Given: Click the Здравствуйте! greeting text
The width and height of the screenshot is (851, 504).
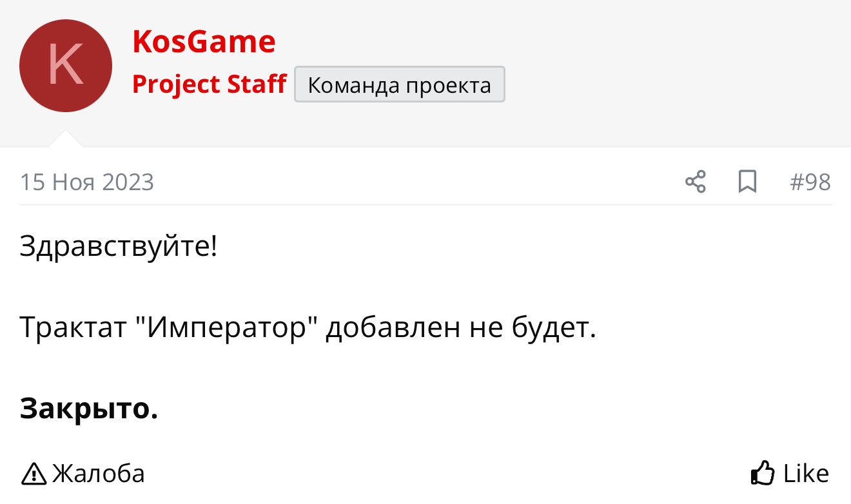Looking at the screenshot, I should point(119,247).
